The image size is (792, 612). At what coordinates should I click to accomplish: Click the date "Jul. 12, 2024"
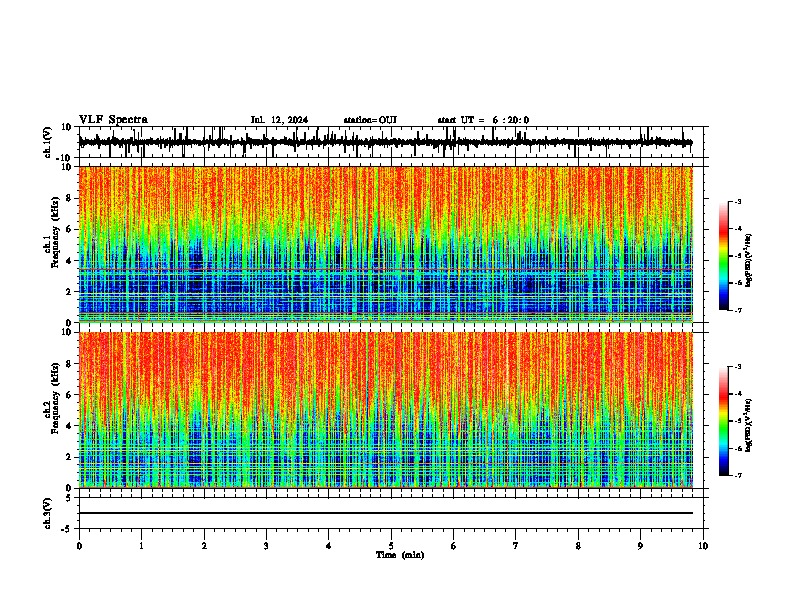pyautogui.click(x=279, y=120)
